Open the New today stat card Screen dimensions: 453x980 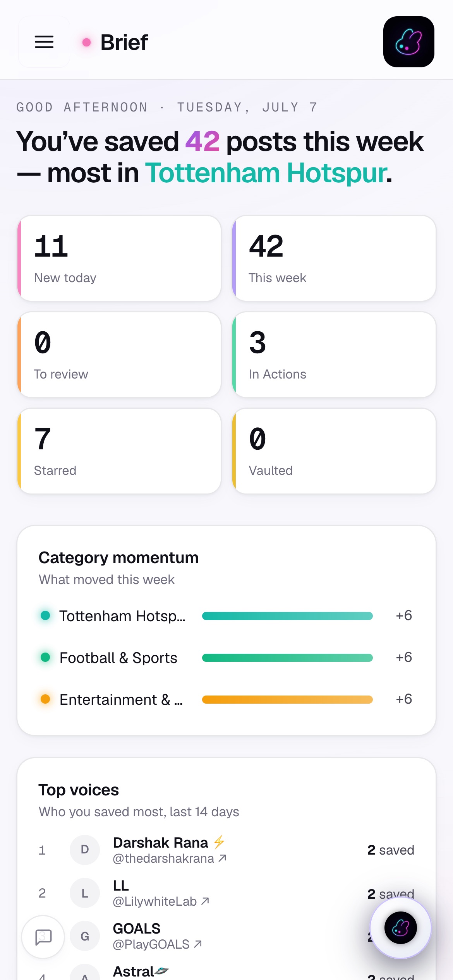(119, 258)
